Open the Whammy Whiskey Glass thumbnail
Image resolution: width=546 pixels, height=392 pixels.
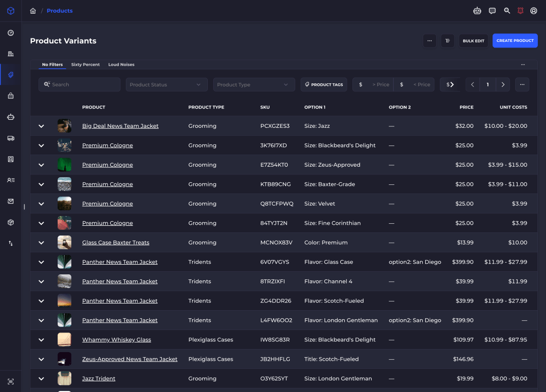(x=64, y=340)
